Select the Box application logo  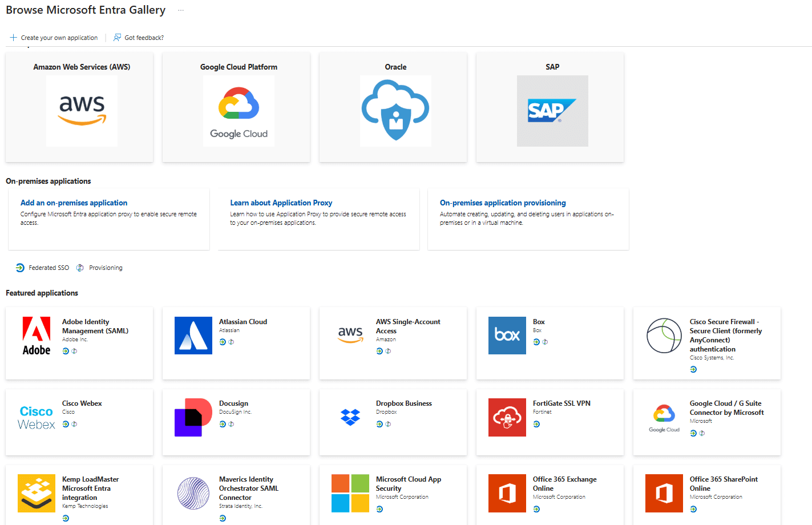tap(507, 336)
